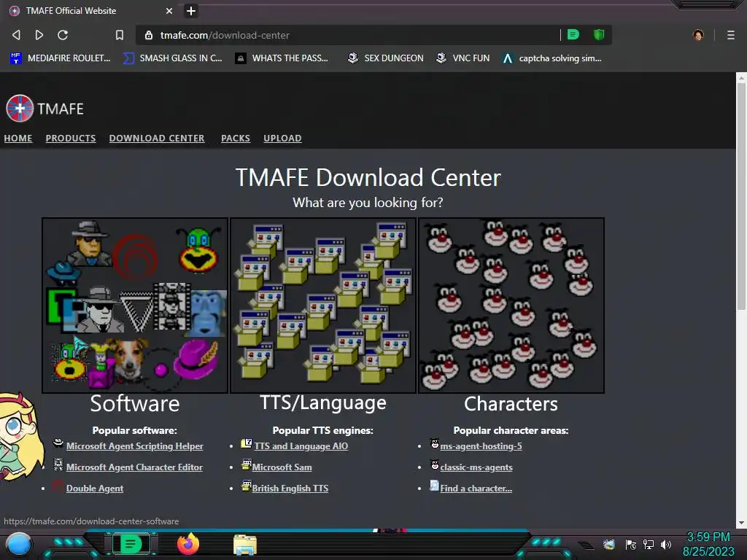Image resolution: width=747 pixels, height=560 pixels.
Task: Open the Double Agent link
Action: (x=95, y=488)
